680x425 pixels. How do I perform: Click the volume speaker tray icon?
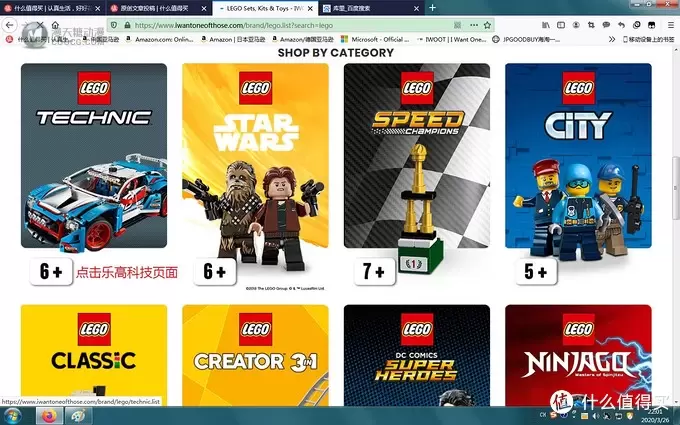(595, 416)
